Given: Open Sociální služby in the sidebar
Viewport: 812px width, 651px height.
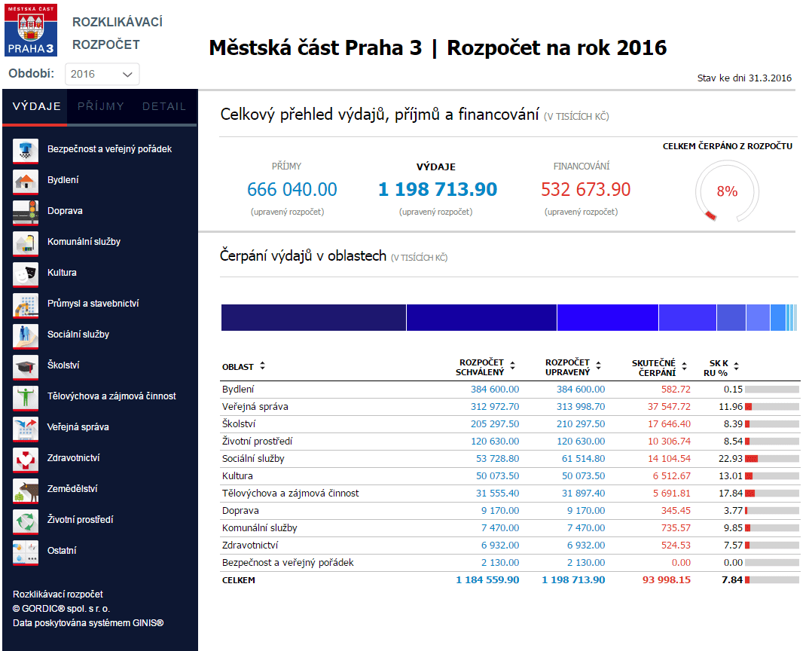Looking at the screenshot, I should 78,335.
